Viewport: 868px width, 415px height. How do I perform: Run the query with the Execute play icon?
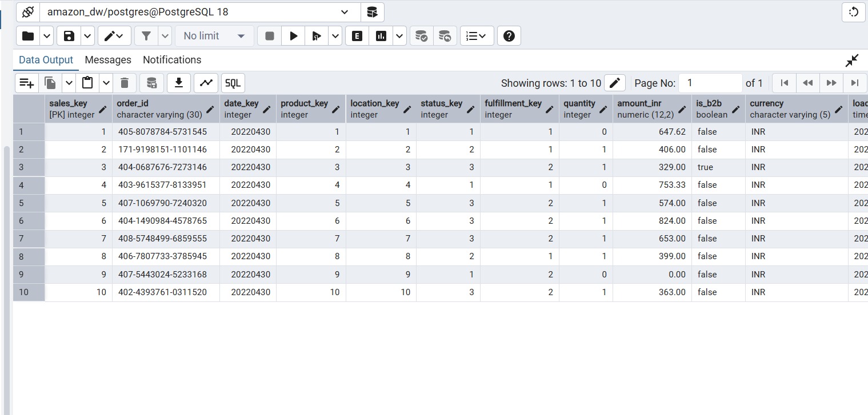pos(293,36)
